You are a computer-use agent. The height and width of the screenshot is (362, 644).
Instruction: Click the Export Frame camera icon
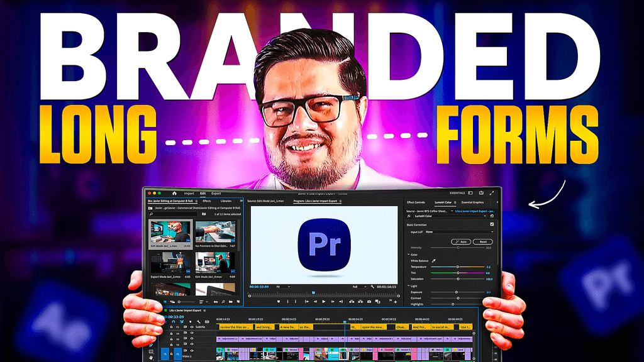point(369,302)
